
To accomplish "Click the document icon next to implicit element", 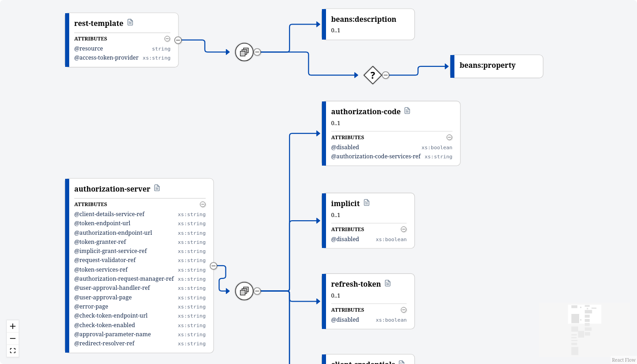I will pyautogui.click(x=367, y=202).
